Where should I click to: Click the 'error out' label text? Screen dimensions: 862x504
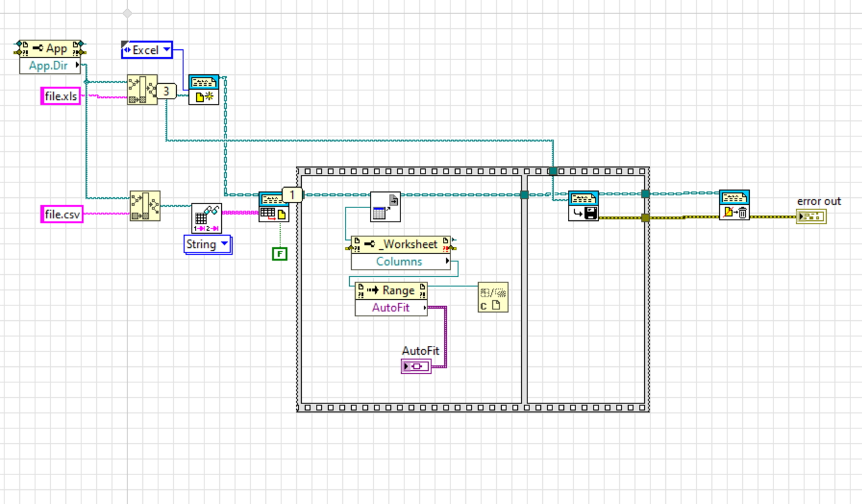coord(819,201)
